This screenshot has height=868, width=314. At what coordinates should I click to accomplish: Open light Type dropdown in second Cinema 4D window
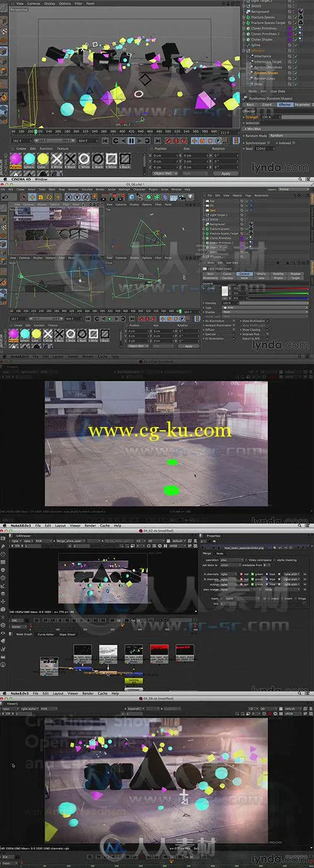click(x=265, y=307)
